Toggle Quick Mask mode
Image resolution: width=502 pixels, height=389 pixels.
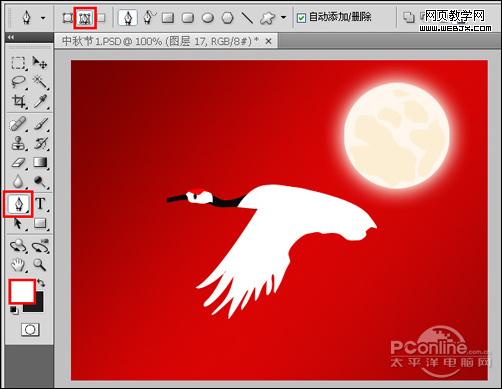[30, 330]
